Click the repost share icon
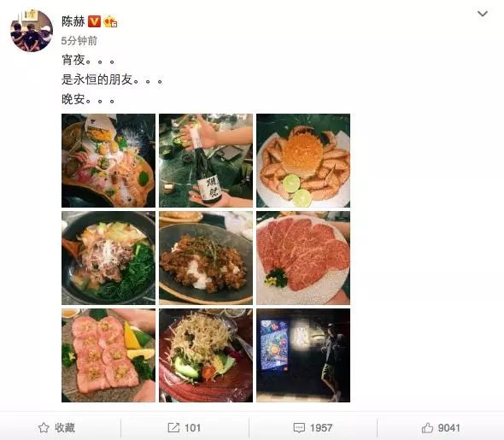Image resolution: width=504 pixels, height=440 pixels. 173,428
